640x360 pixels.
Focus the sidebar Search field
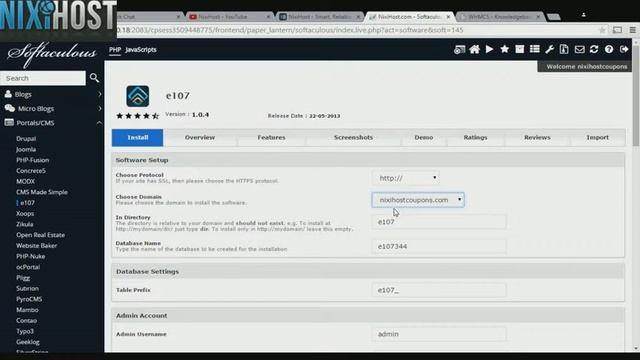point(43,78)
